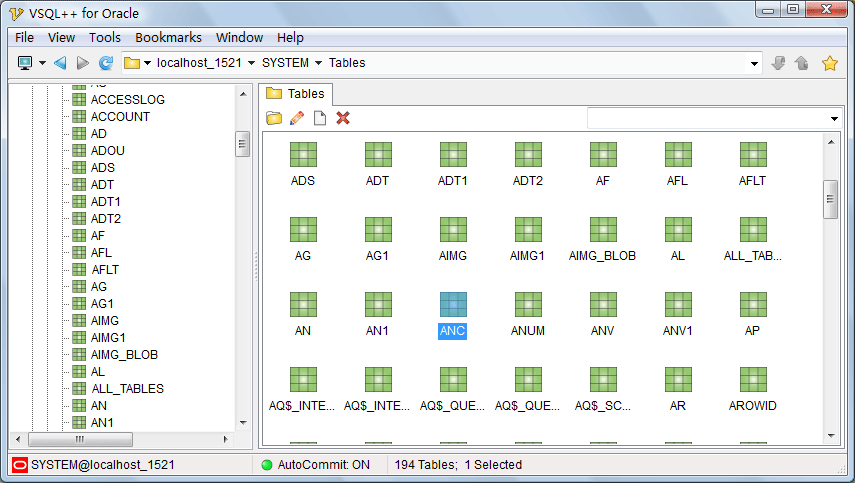Select the ADS table icon in grid
855x483 pixels.
click(x=303, y=155)
